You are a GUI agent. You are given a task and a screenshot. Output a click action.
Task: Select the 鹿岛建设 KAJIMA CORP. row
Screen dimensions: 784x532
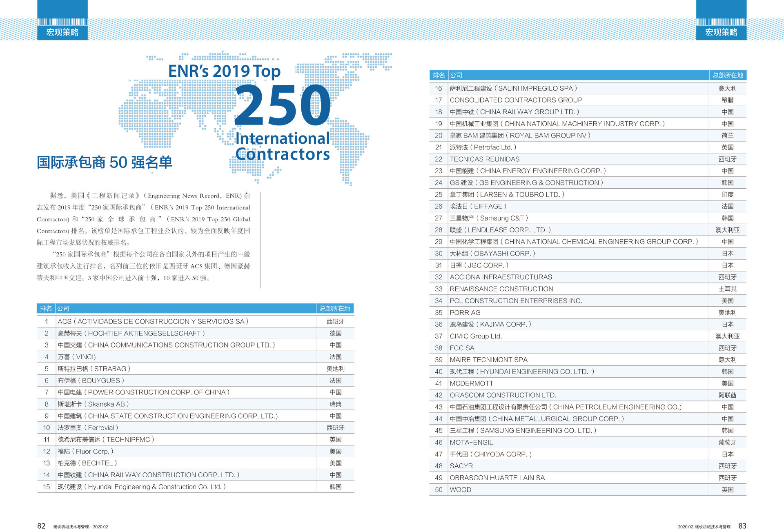(x=588, y=325)
